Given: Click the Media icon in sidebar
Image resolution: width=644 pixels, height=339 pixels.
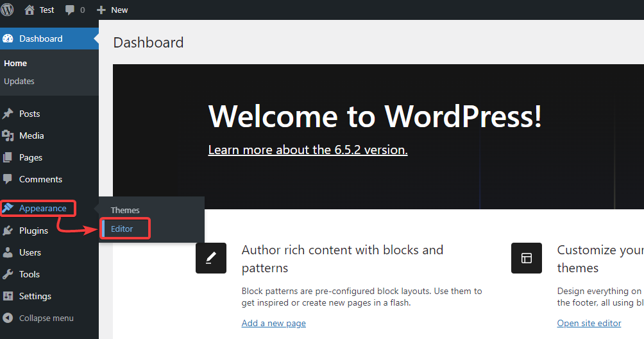Looking at the screenshot, I should tap(8, 135).
